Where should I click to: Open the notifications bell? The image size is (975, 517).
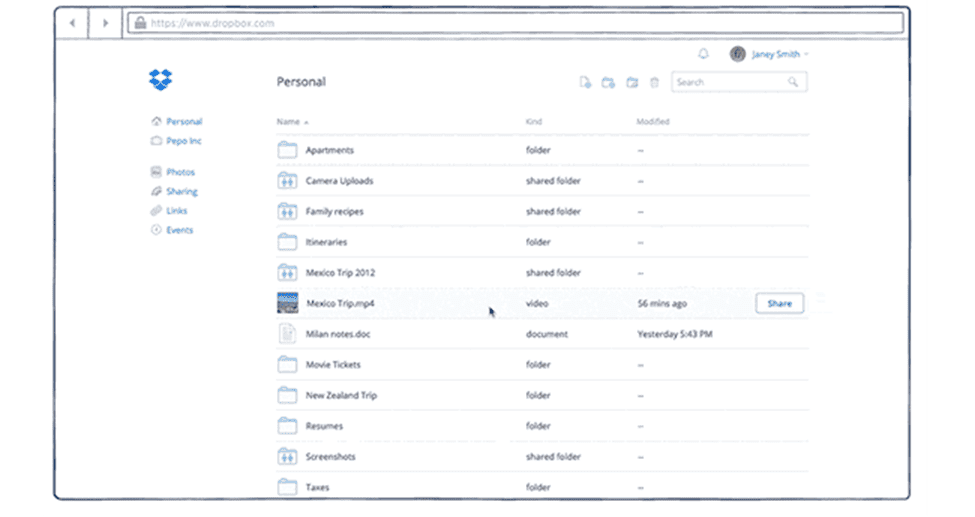tap(703, 54)
